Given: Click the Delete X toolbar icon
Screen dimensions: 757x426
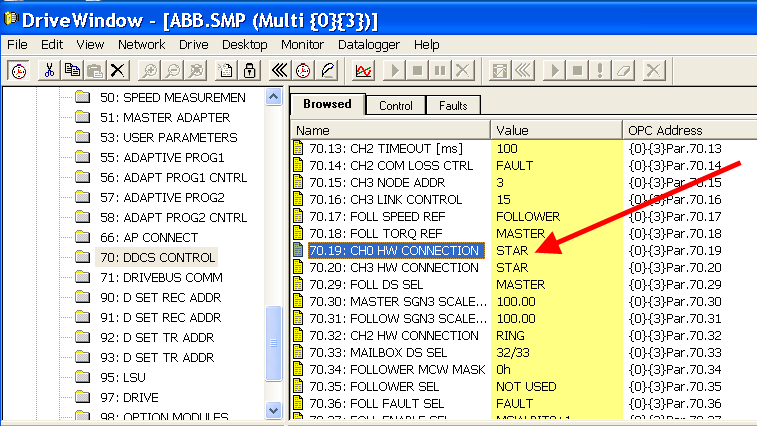Looking at the screenshot, I should [x=118, y=70].
